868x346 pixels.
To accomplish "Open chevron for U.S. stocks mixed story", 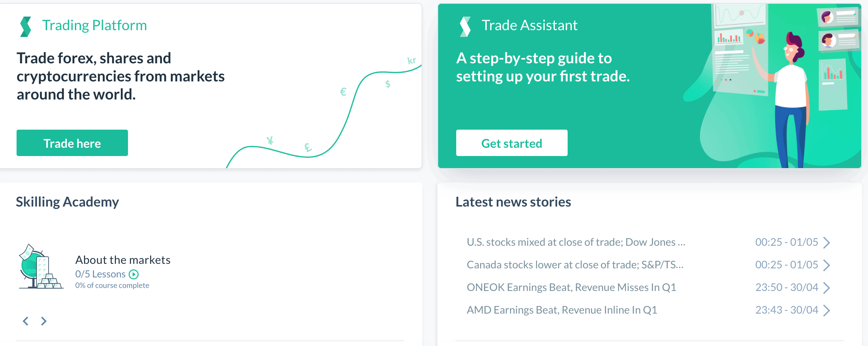I will coord(826,242).
